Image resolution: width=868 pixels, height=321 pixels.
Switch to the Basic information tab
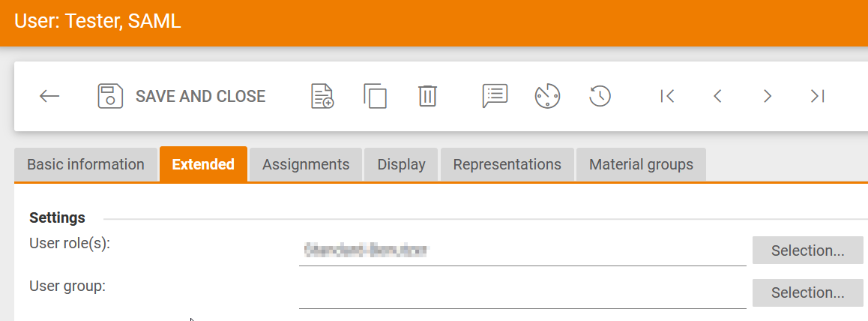click(x=85, y=164)
